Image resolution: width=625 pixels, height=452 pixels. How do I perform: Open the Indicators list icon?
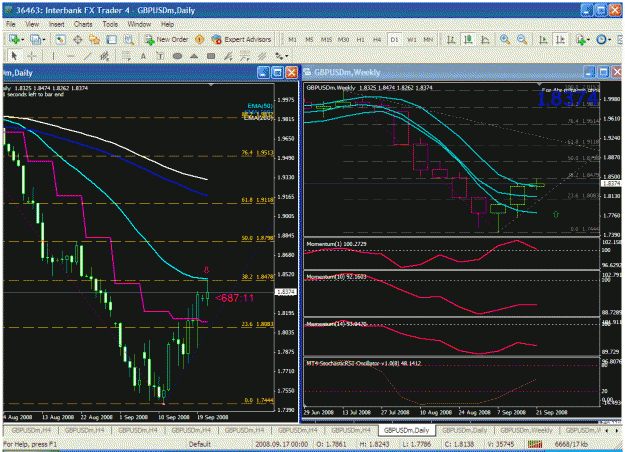point(580,39)
